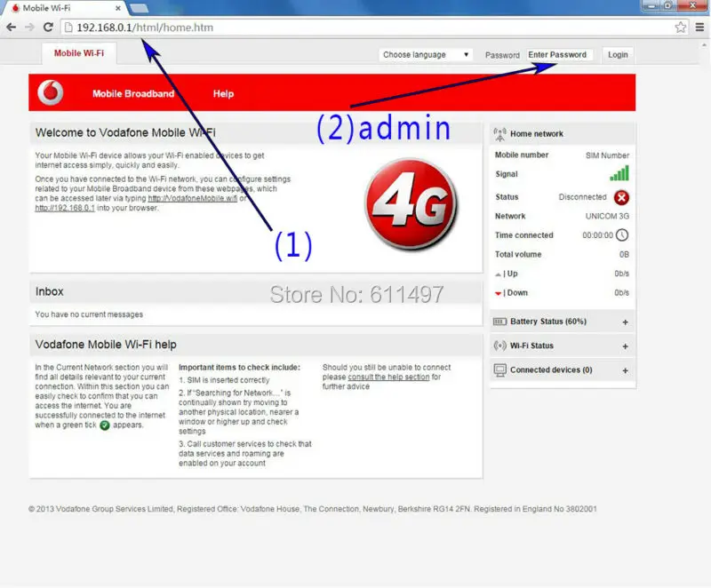Click the Vodafone logo in red banner

(51, 92)
